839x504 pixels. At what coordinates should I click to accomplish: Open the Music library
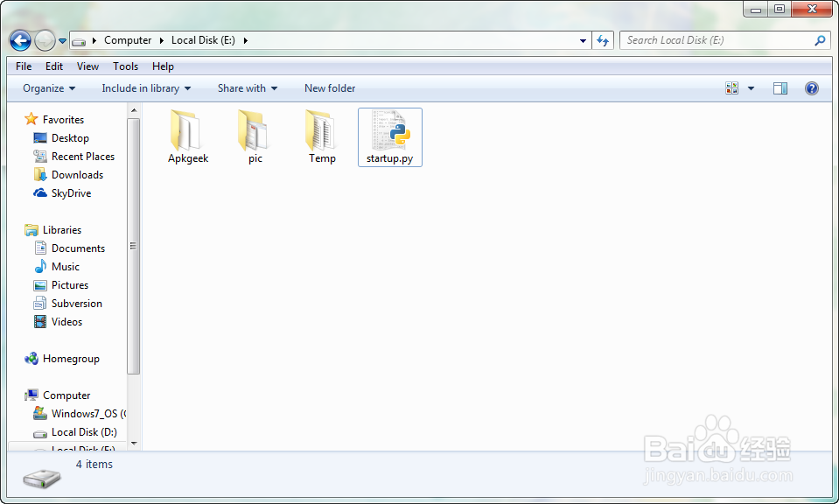click(56, 267)
